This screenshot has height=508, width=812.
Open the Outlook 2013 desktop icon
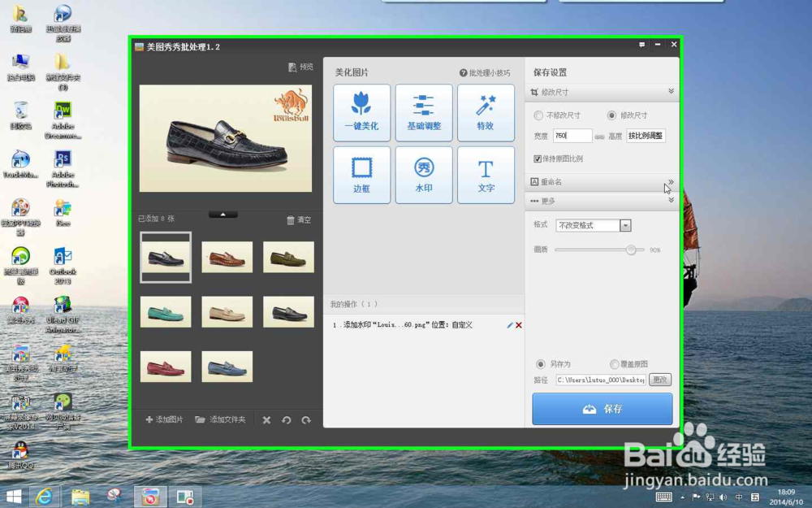click(63, 266)
